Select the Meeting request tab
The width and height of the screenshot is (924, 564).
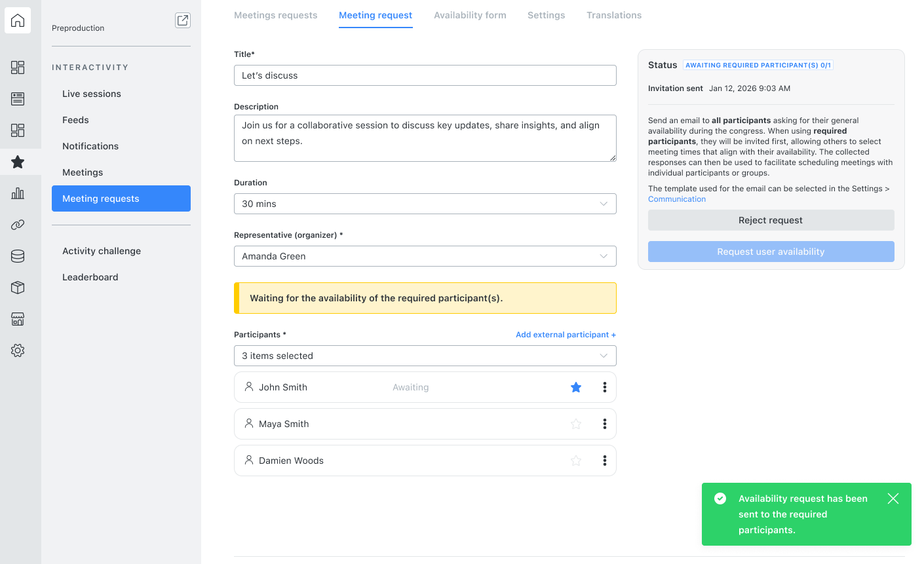[375, 15]
